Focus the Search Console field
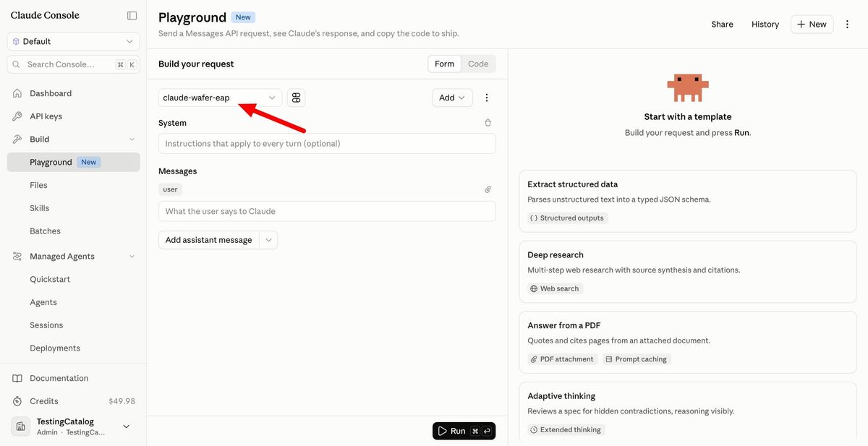This screenshot has width=868, height=446. [73, 64]
